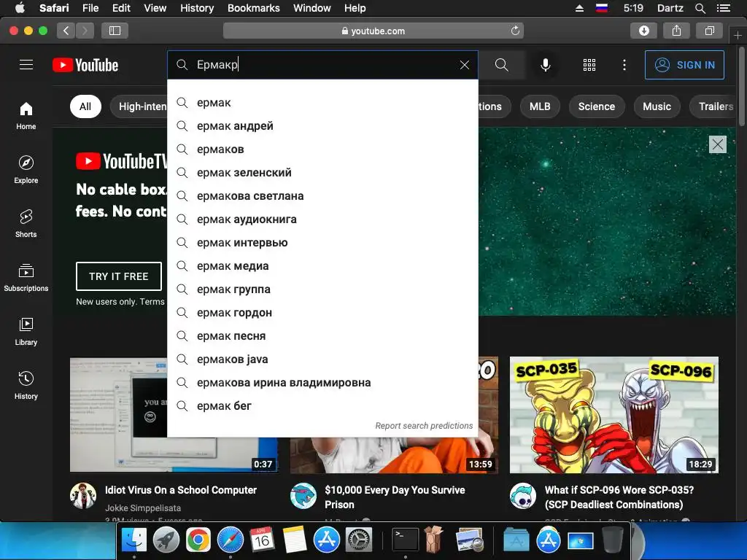Reload the page in the address bar
Viewport: 747px width, 560px height.
515,31
